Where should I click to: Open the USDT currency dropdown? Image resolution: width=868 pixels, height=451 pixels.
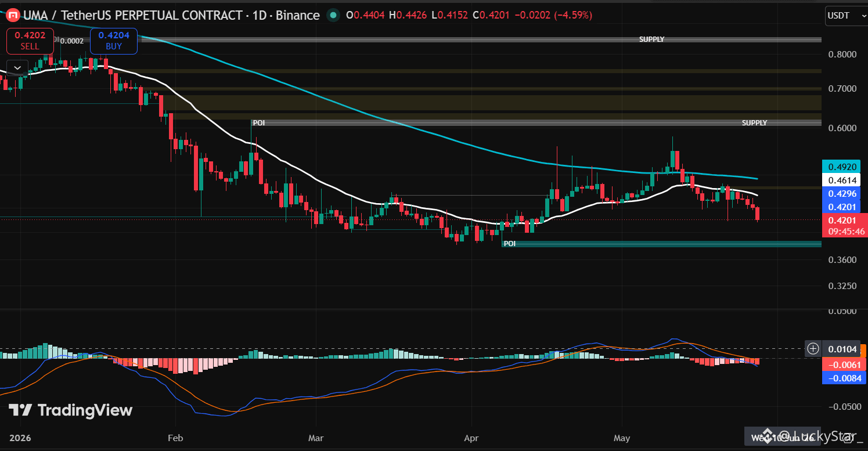pos(846,15)
